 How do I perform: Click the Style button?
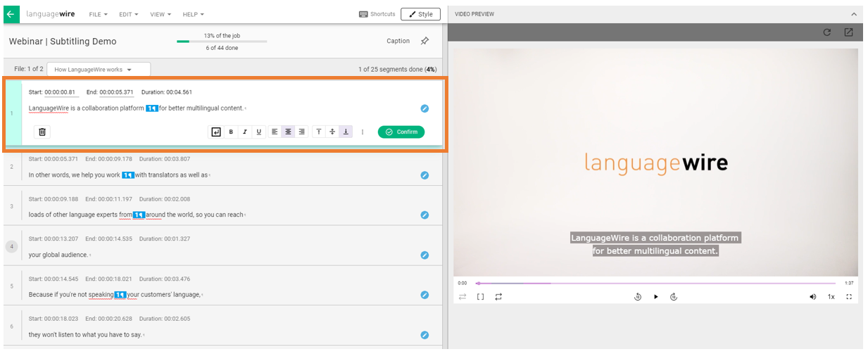pyautogui.click(x=420, y=14)
